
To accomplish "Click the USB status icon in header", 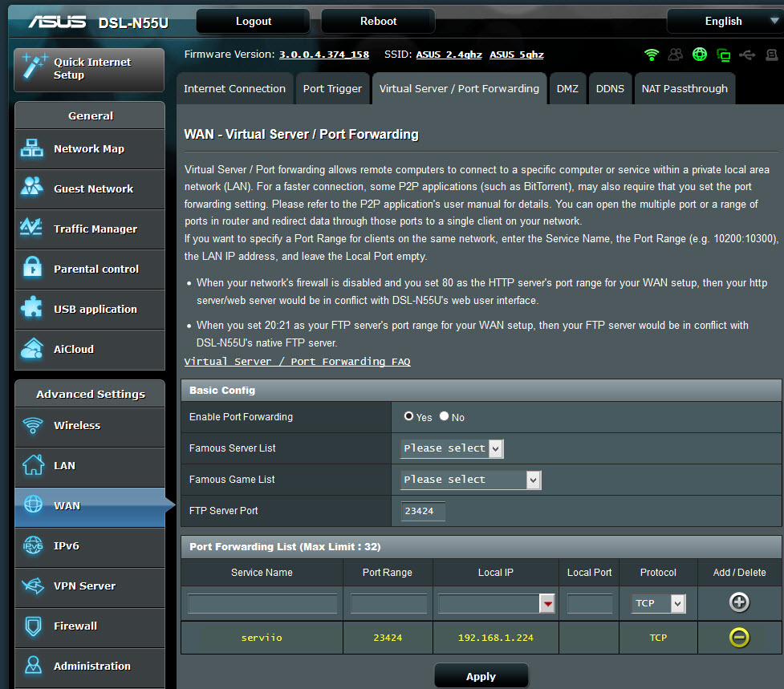I will (748, 55).
